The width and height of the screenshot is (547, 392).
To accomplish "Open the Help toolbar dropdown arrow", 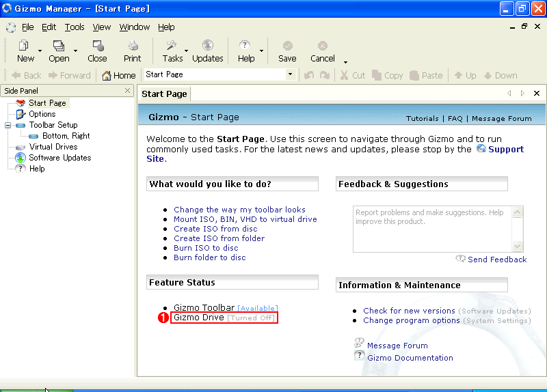I will click(x=261, y=51).
